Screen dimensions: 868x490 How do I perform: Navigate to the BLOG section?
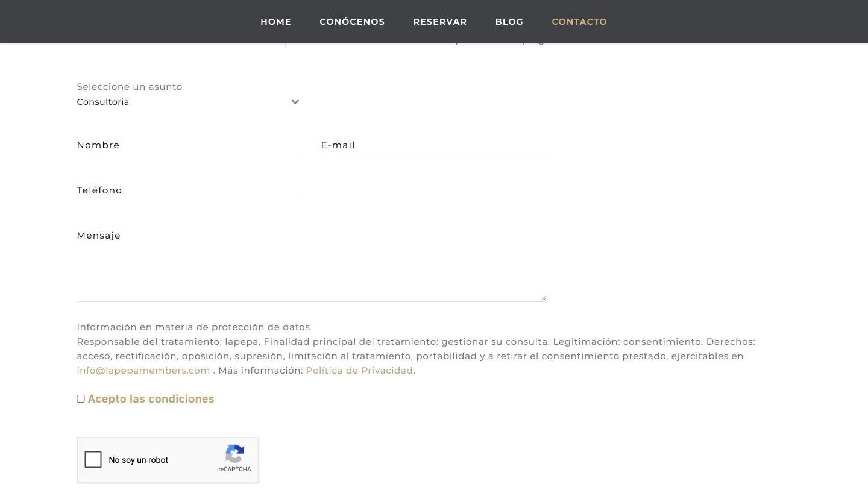pyautogui.click(x=509, y=22)
